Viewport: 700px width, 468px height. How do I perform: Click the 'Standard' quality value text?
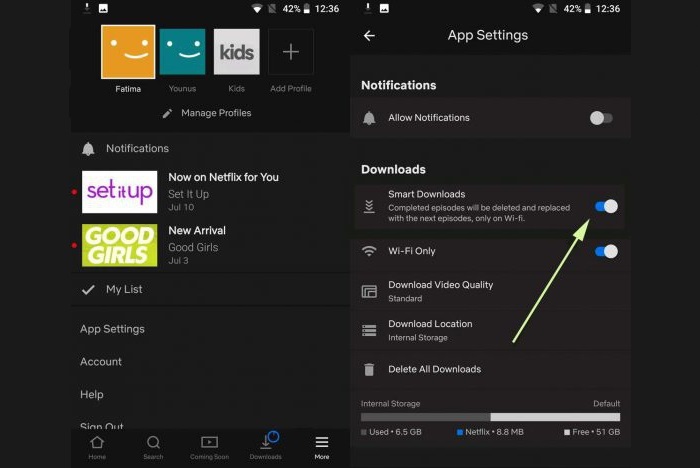[x=405, y=299]
